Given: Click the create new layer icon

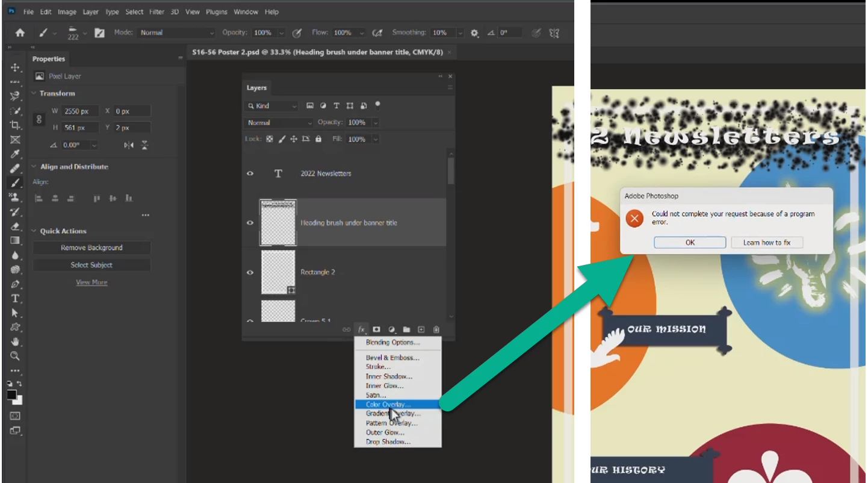Looking at the screenshot, I should pos(421,329).
